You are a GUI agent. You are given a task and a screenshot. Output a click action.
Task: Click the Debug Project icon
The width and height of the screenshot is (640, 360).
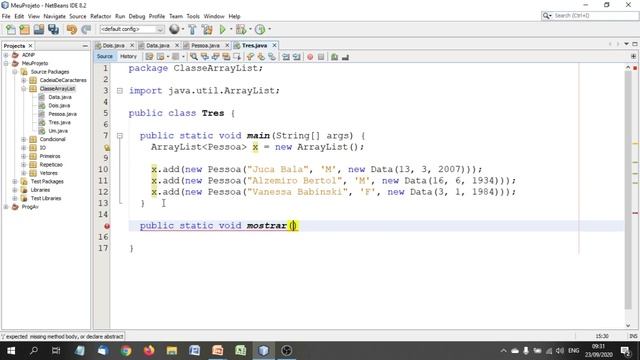point(241,29)
